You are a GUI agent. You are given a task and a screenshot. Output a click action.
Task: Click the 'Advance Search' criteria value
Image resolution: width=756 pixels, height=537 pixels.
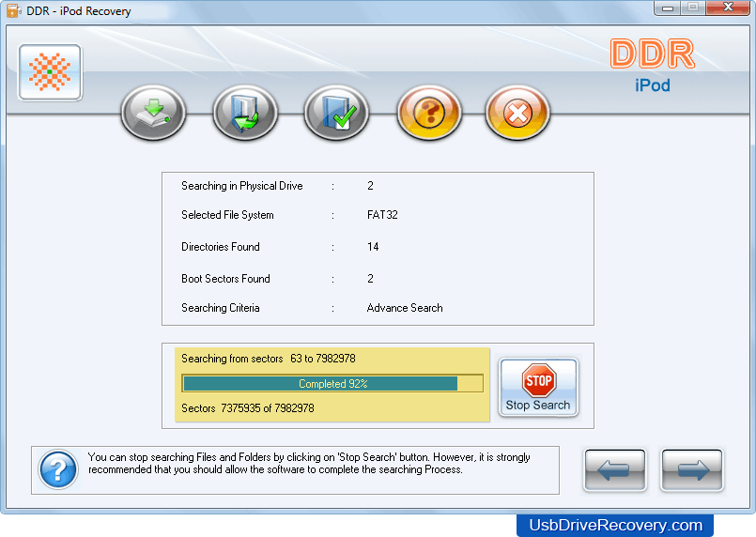405,308
